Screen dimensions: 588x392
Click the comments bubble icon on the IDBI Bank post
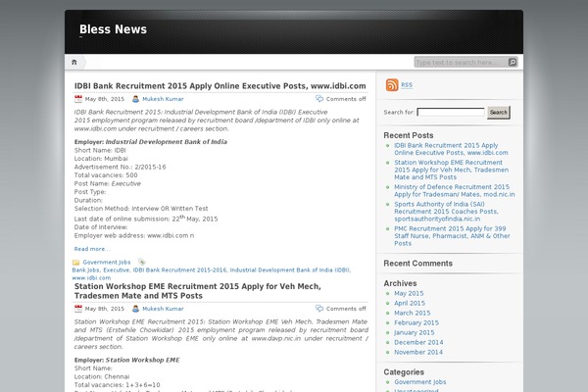[319, 99]
